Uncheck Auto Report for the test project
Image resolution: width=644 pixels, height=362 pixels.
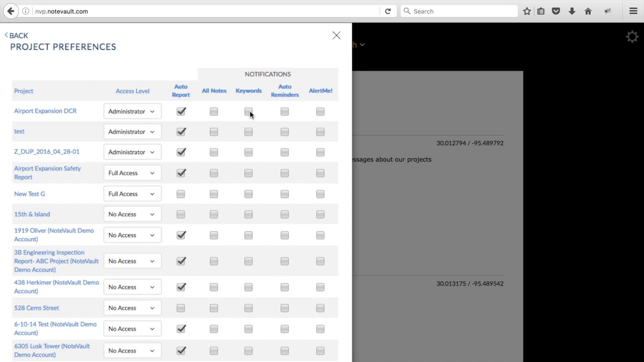click(x=181, y=132)
